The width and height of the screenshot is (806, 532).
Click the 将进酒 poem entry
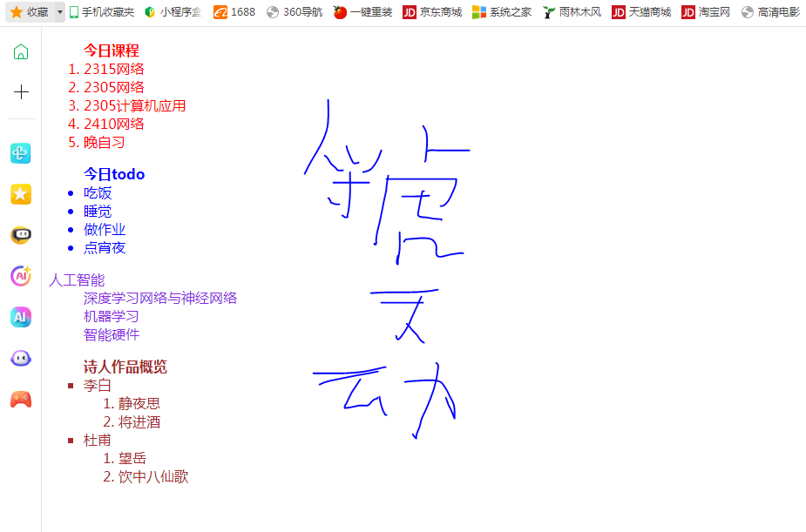[139, 422]
